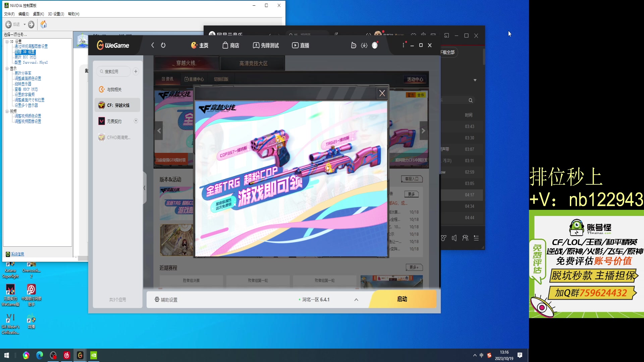This screenshot has width=644, height=362.
Task: Open the WeGame download manager icon
Action: pyautogui.click(x=364, y=45)
